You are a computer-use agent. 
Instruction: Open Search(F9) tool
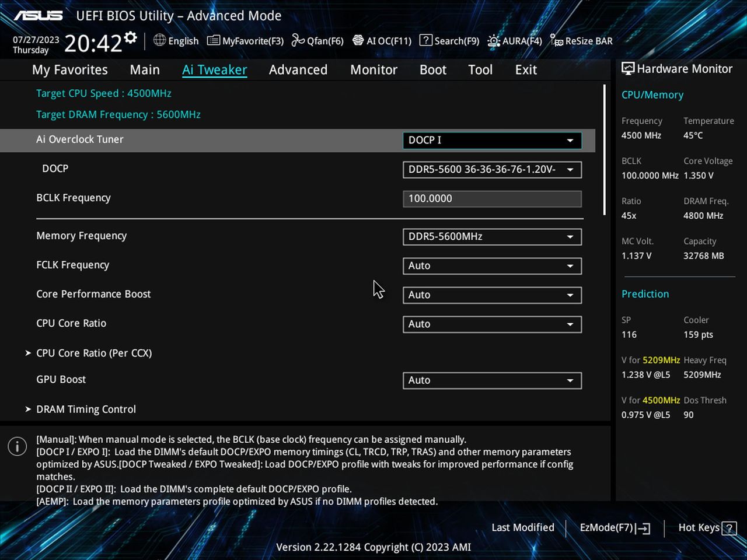tap(449, 41)
